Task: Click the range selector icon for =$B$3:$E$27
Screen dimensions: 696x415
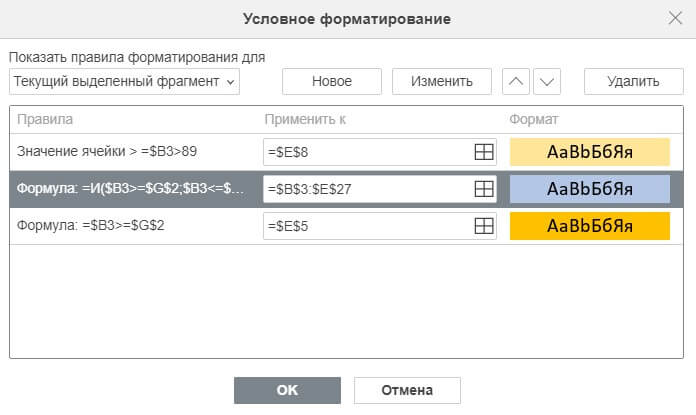Action: click(483, 189)
